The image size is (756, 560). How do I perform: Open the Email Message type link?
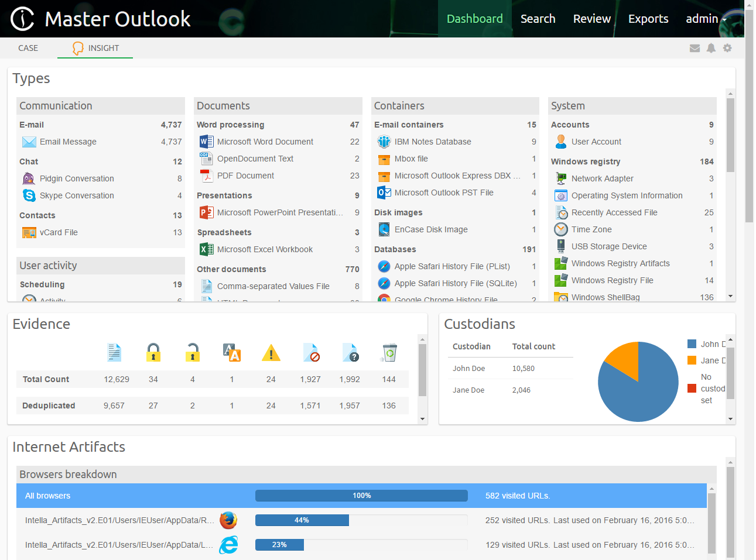point(68,142)
